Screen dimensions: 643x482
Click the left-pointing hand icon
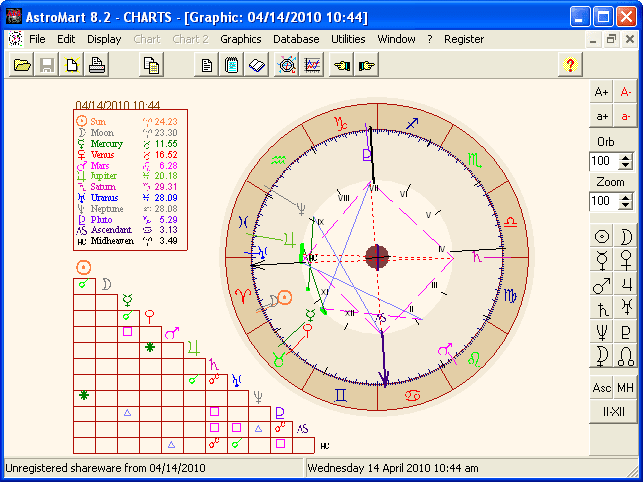pyautogui.click(x=342, y=65)
